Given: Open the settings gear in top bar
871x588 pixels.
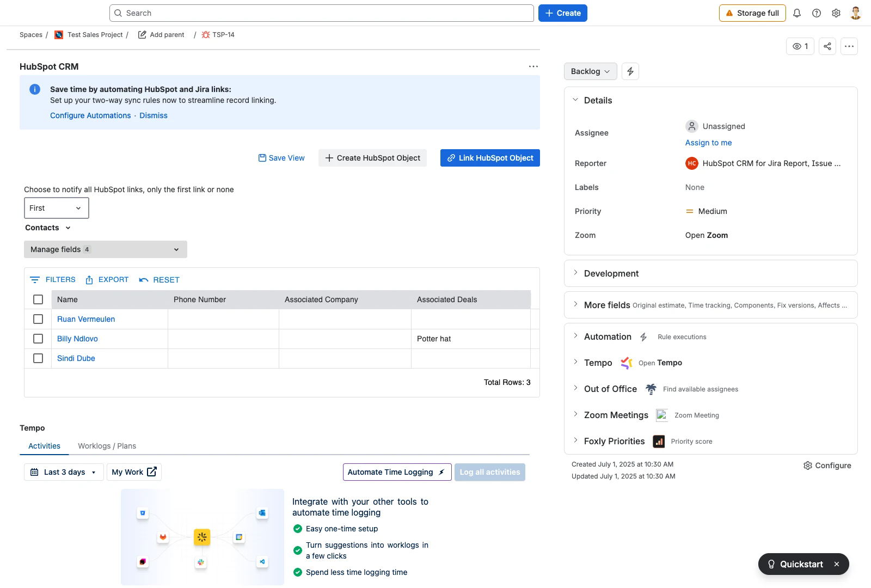Looking at the screenshot, I should pos(836,13).
